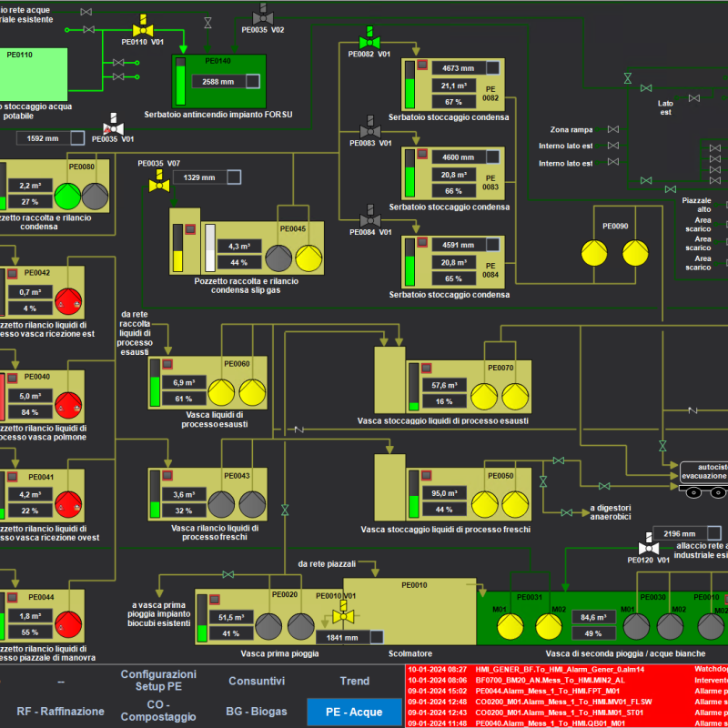The width and height of the screenshot is (728, 728).
Task: Click grey pump M02 of PE0030
Action: 670,626
